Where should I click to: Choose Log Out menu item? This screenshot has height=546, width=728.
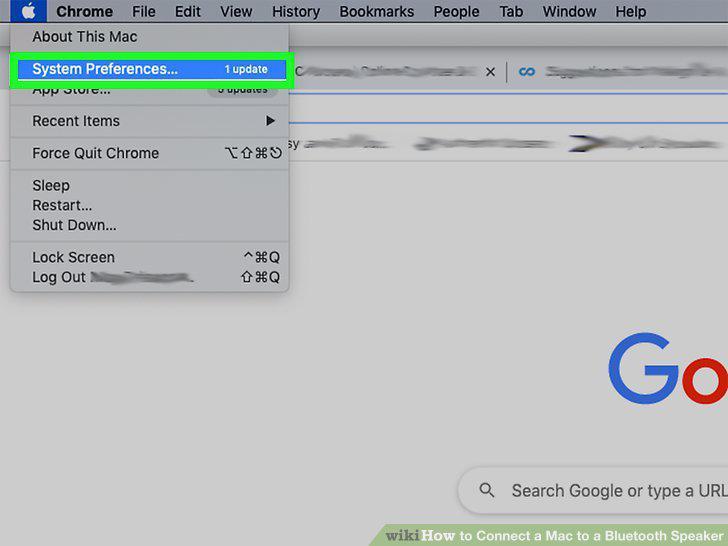pyautogui.click(x=150, y=277)
